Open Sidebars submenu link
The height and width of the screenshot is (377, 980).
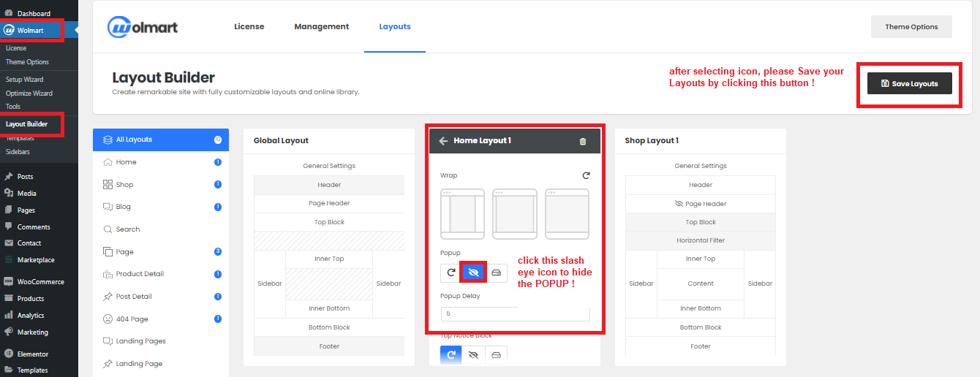[18, 152]
